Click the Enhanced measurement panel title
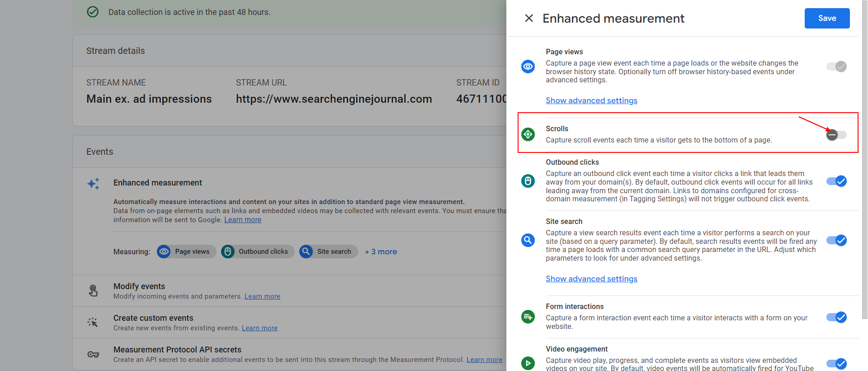Screen dimensions: 868x371 (613, 18)
